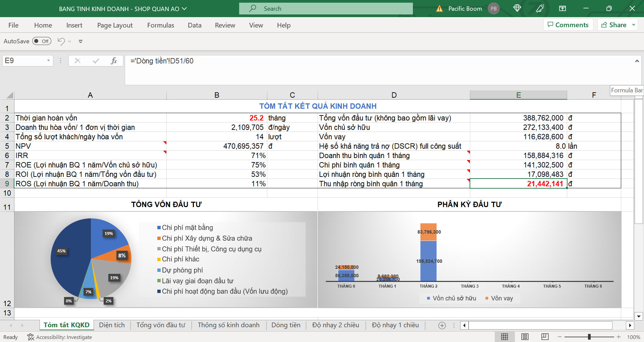Click the Search box in title bar

click(x=326, y=9)
